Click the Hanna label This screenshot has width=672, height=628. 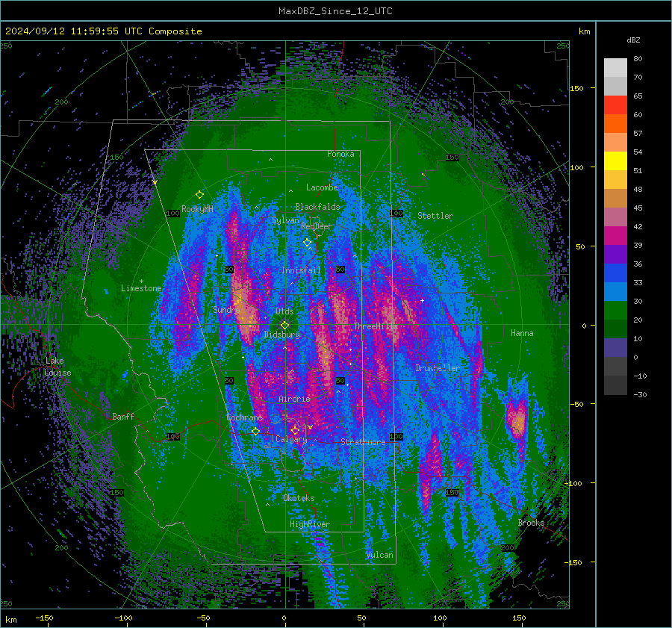(x=522, y=332)
